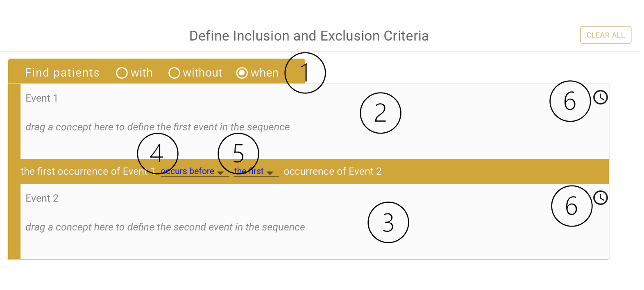Click the circled number 5 marker

pos(238,154)
